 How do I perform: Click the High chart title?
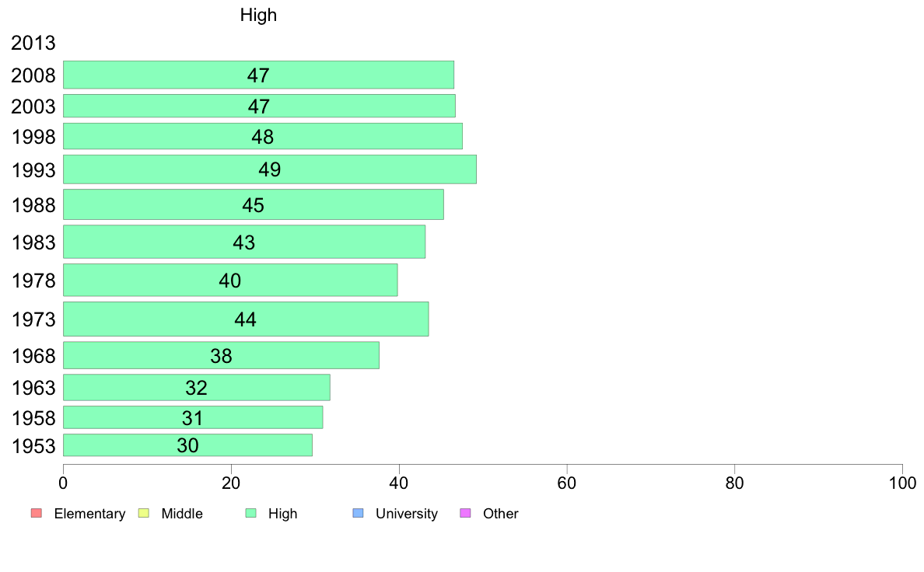click(x=258, y=15)
